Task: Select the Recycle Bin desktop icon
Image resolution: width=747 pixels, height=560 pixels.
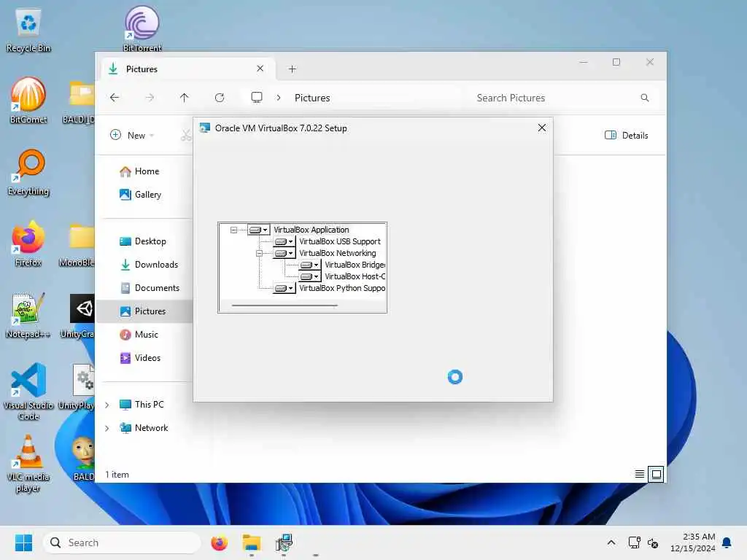Action: (x=28, y=31)
